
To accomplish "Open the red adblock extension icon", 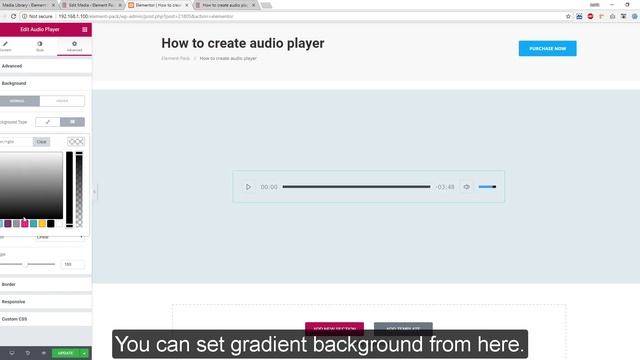I will 590,16.
